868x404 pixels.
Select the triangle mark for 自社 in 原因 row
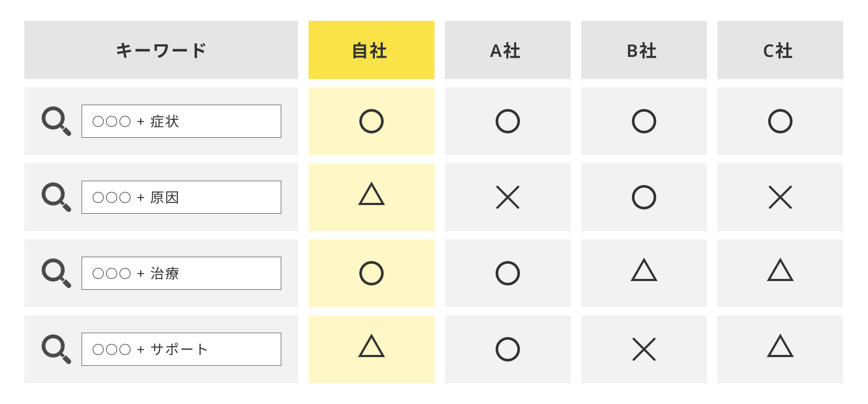pos(372,194)
